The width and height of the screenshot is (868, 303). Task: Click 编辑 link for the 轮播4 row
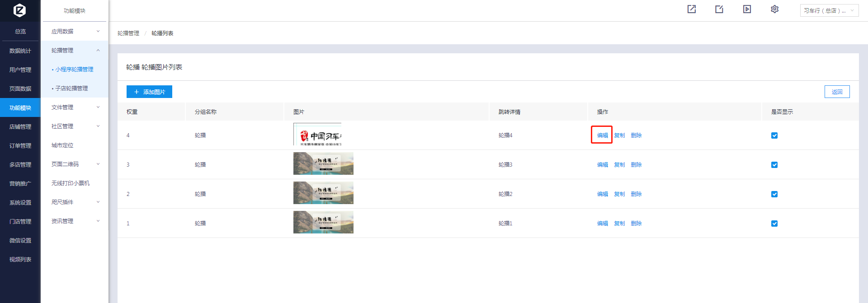(x=602, y=135)
